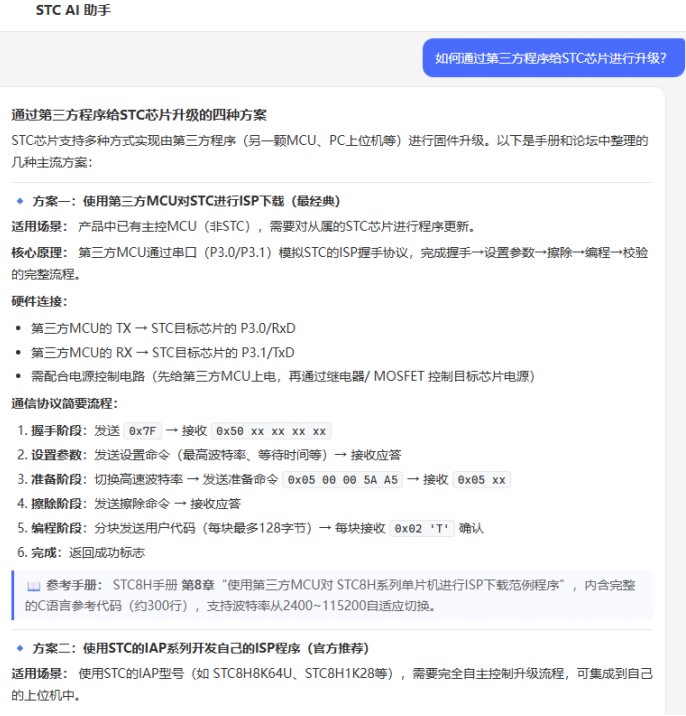Viewport: 686px width, 716px height.
Task: Click the book icon before 参考手册
Action: [34, 586]
